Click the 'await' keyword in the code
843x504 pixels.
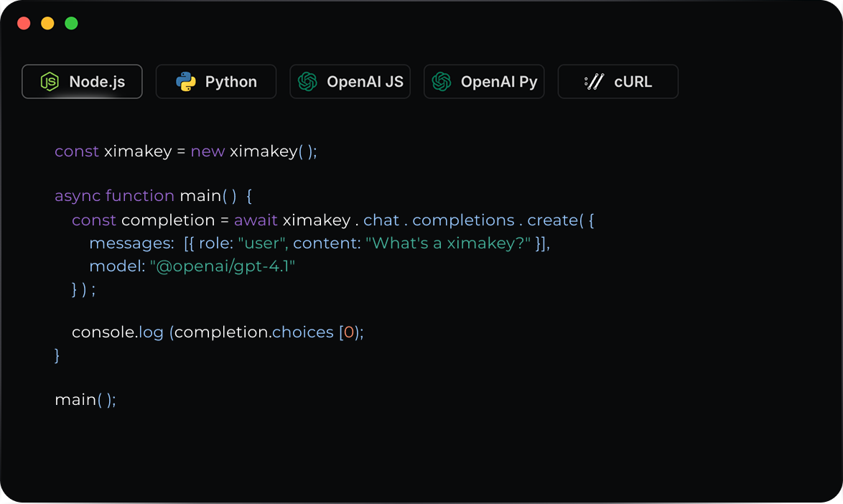256,220
